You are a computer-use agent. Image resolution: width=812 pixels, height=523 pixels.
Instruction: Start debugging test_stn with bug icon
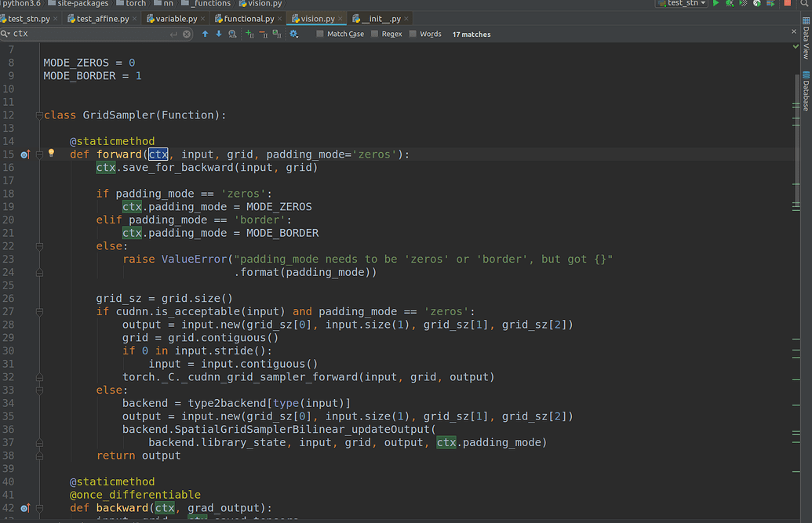pyautogui.click(x=730, y=4)
